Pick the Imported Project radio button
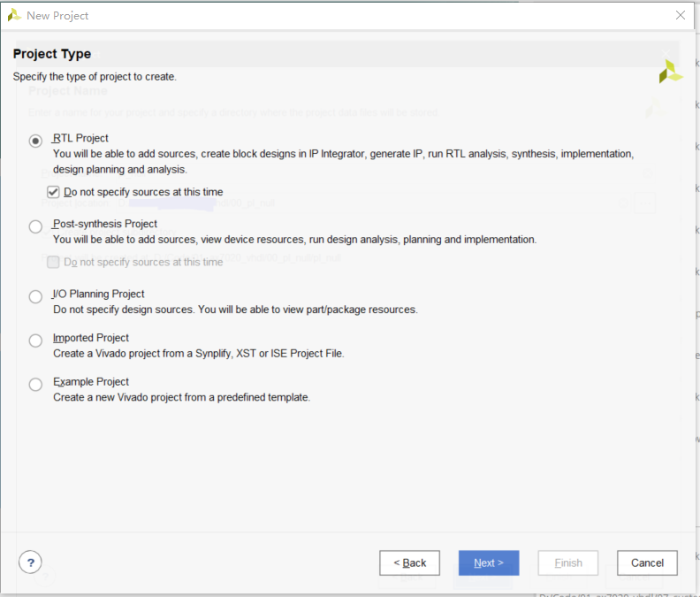The height and width of the screenshot is (597, 700). 35,341
